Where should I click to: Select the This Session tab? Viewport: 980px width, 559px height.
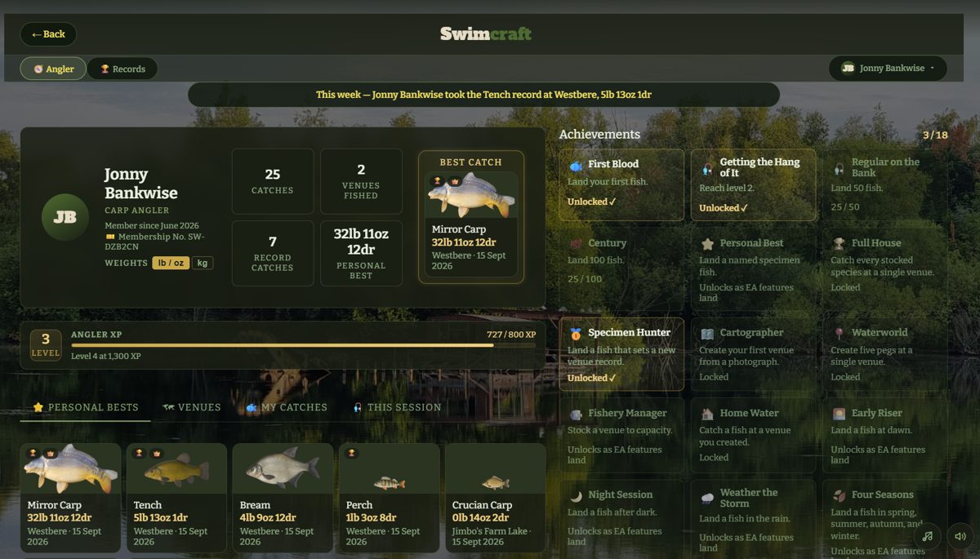pyautogui.click(x=397, y=407)
